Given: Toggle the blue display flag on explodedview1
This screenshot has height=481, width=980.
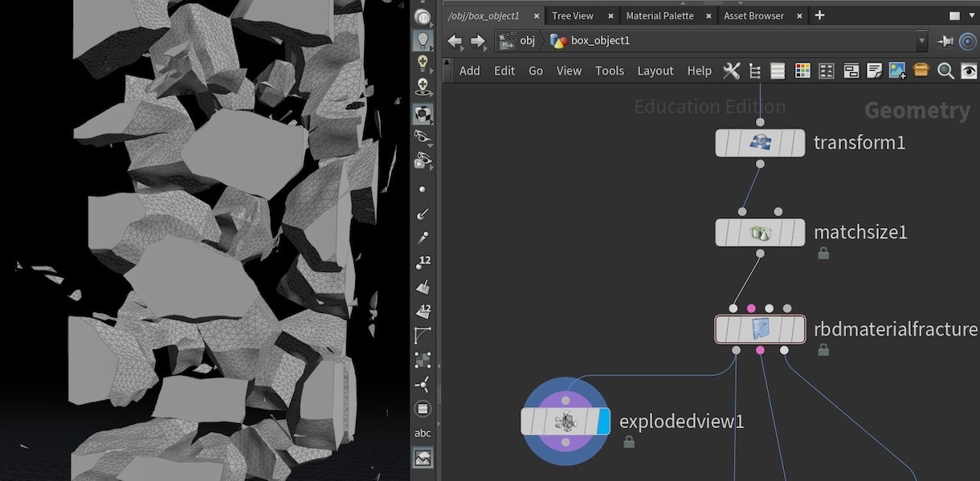Looking at the screenshot, I should pyautogui.click(x=603, y=421).
